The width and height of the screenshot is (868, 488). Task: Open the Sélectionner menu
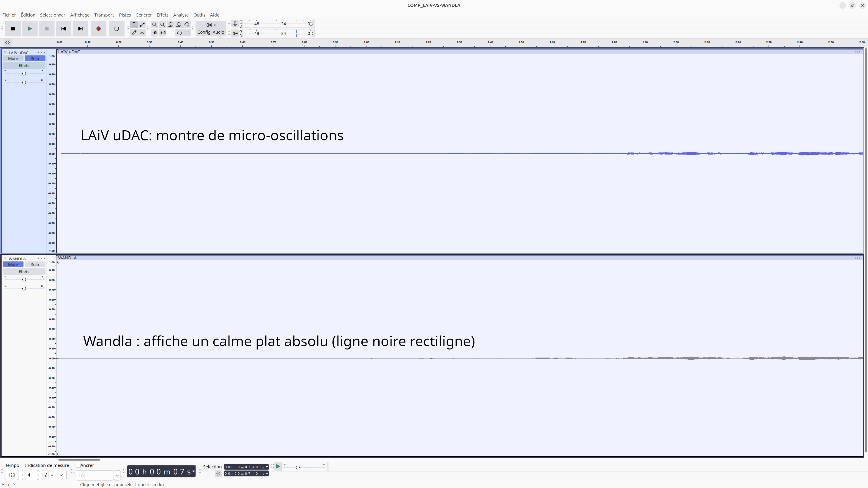[53, 15]
